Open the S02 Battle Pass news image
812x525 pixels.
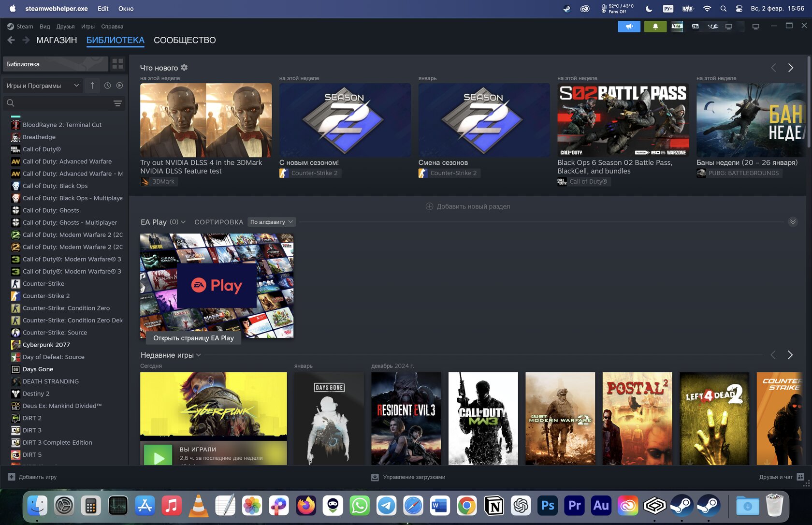(x=623, y=120)
